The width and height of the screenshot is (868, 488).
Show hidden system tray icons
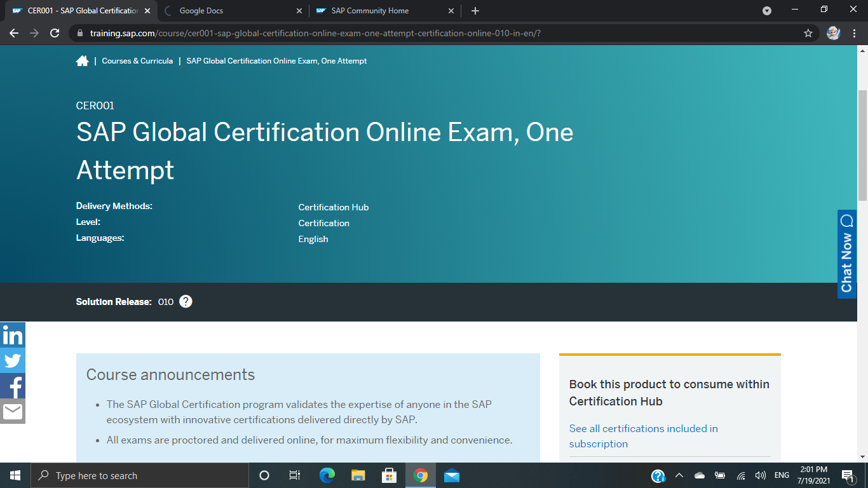click(x=679, y=475)
